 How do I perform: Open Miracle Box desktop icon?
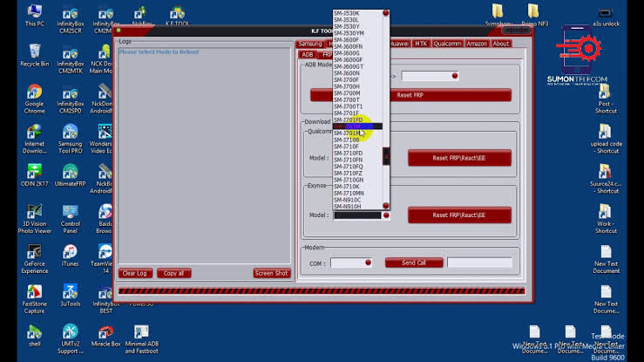(x=106, y=335)
